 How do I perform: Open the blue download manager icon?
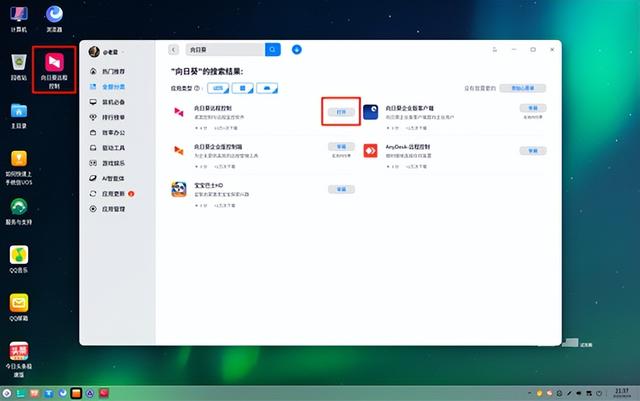297,49
